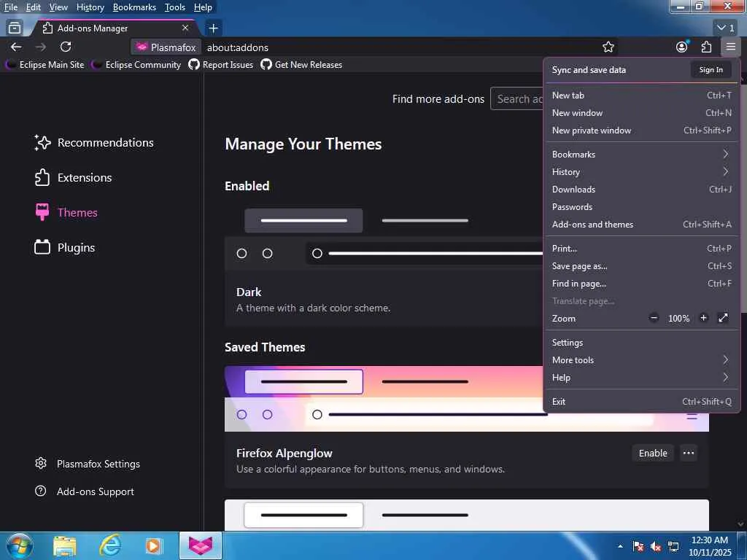747x560 pixels.
Task: Expand History submenu in app menu
Action: (x=640, y=172)
